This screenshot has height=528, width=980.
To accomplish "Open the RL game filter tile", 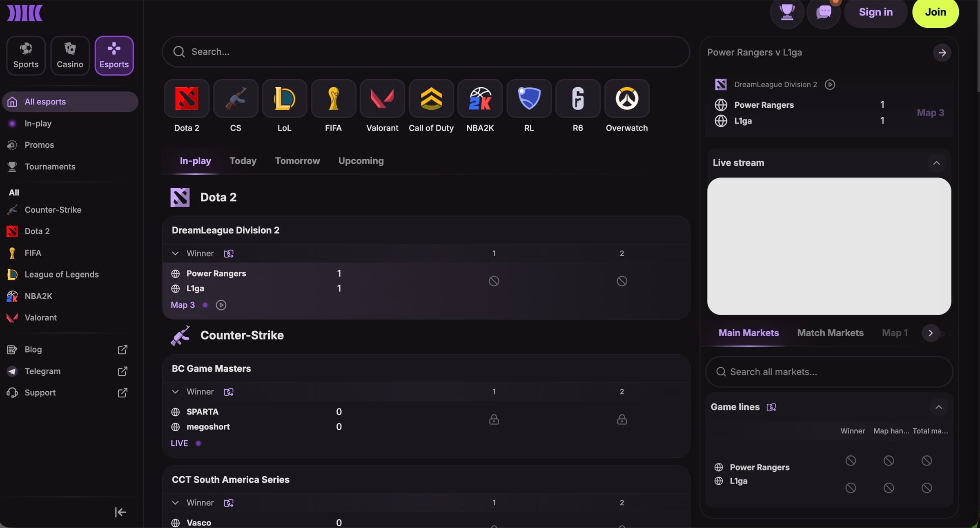I will [x=529, y=98].
